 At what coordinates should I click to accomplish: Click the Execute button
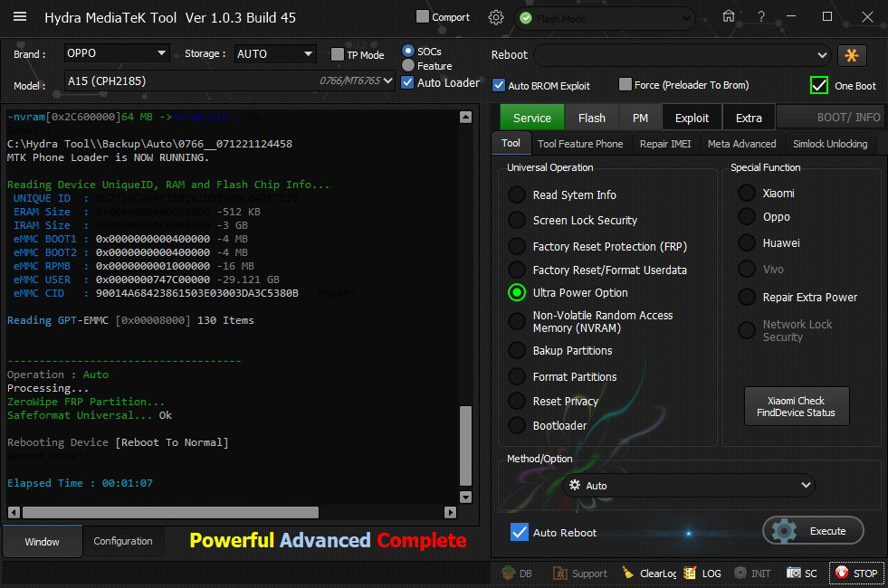click(813, 531)
